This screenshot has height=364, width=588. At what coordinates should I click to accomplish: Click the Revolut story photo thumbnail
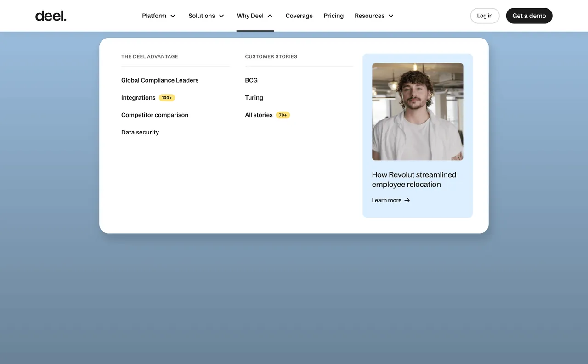[418, 112]
